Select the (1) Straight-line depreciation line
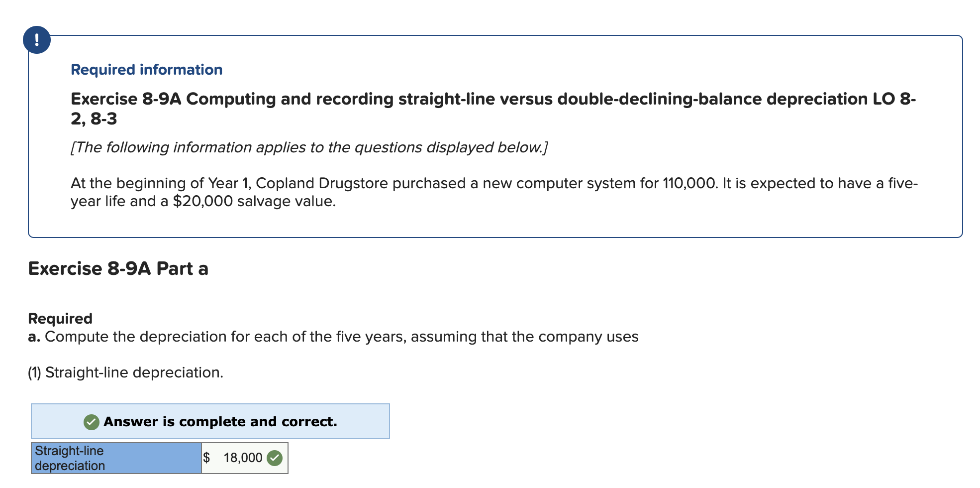Image resolution: width=980 pixels, height=488 pixels. [x=125, y=371]
